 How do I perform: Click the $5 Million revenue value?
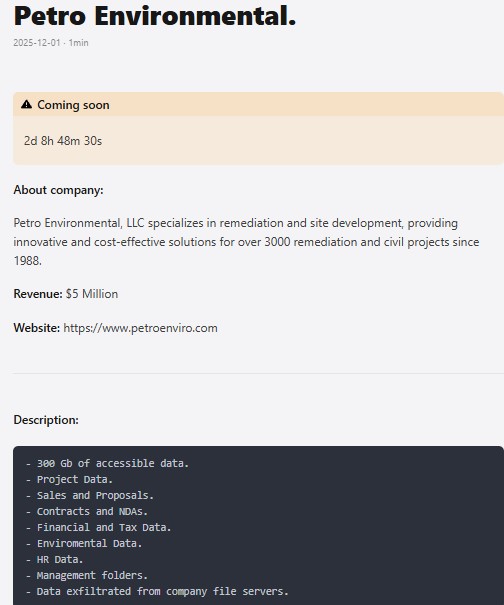pyautogui.click(x=92, y=294)
